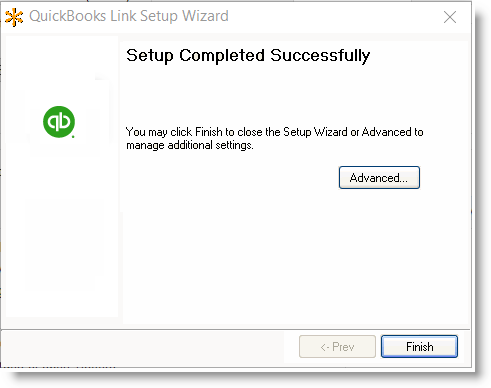Close the QuickBooks Link Setup Wizard window
This screenshot has height=388, width=491.
pyautogui.click(x=450, y=17)
